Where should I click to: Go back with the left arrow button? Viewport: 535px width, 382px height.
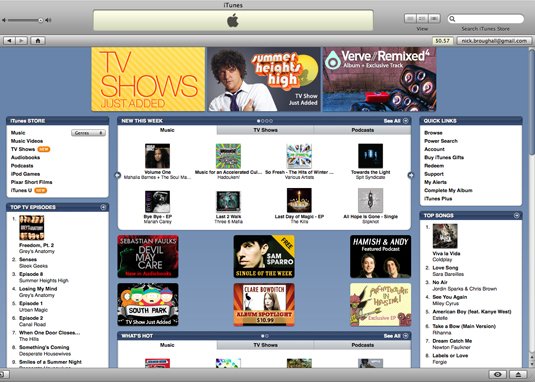click(x=9, y=41)
